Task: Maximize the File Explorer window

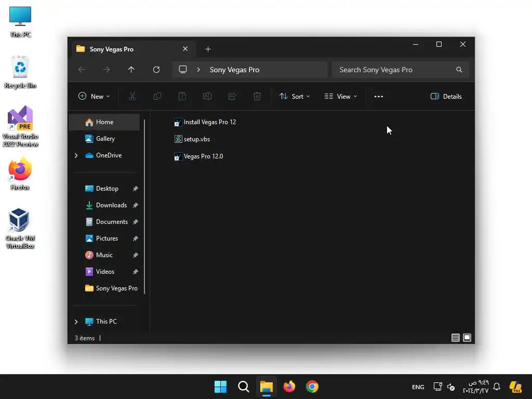Action: pos(439,45)
